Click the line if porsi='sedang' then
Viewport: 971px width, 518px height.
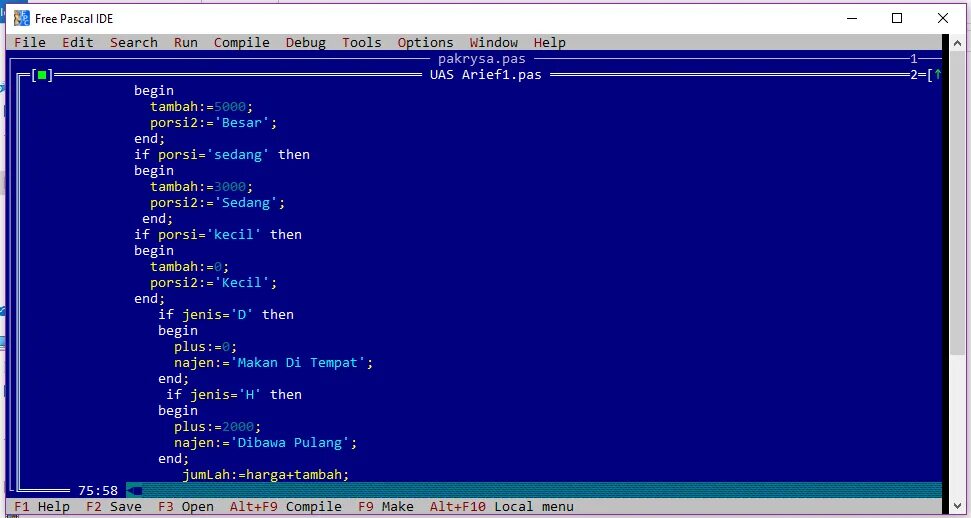click(x=222, y=154)
